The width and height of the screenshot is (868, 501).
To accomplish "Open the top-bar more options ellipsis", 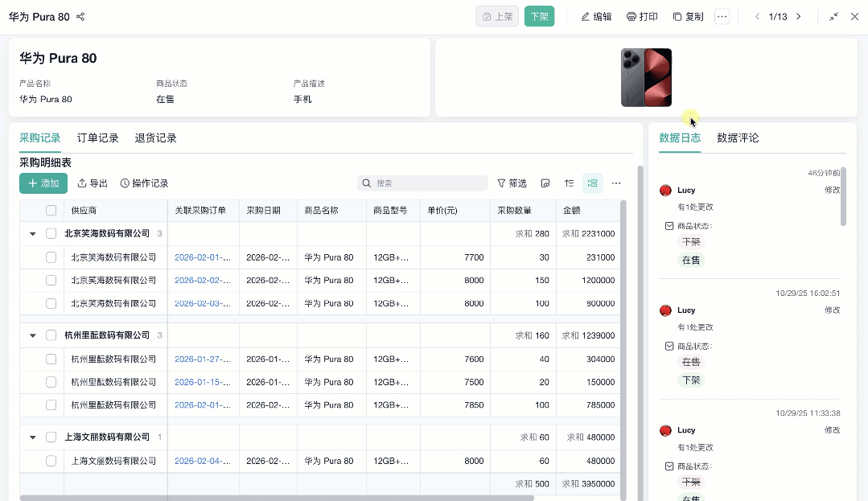I will click(722, 17).
